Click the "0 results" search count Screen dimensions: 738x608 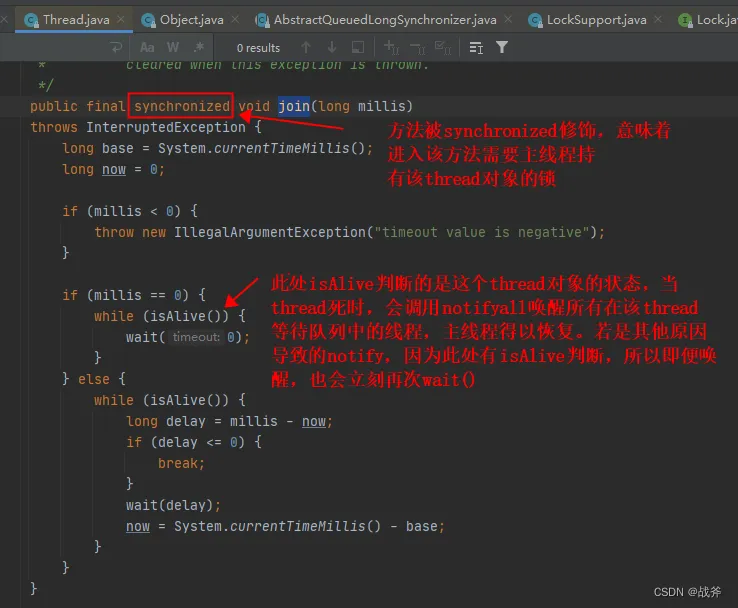258,48
